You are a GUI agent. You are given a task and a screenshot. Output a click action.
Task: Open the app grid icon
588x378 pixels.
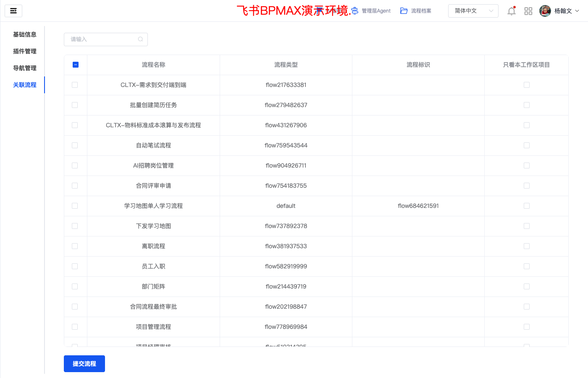(528, 11)
